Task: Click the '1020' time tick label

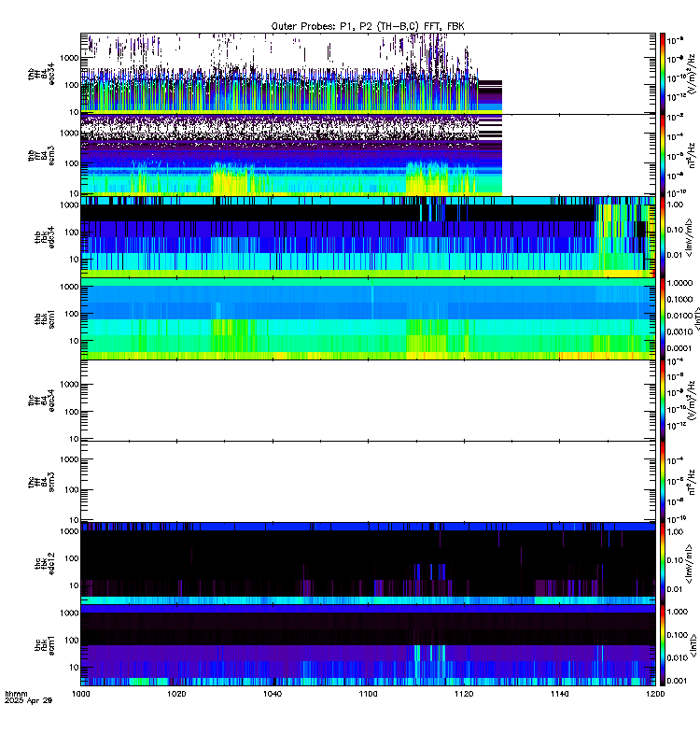Action: pos(176,694)
